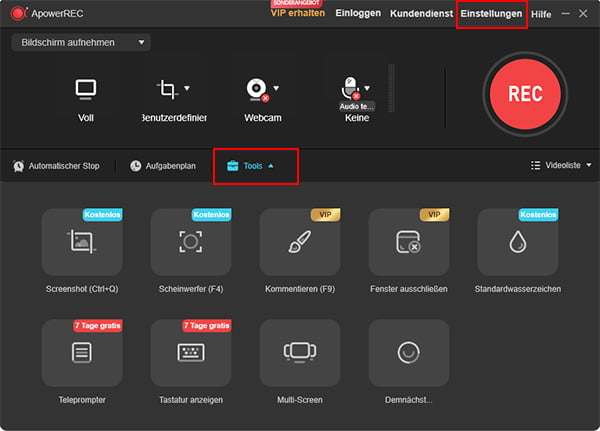Enable the Tastatur anzeigen keyboard tool
600x431 pixels.
pos(191,353)
